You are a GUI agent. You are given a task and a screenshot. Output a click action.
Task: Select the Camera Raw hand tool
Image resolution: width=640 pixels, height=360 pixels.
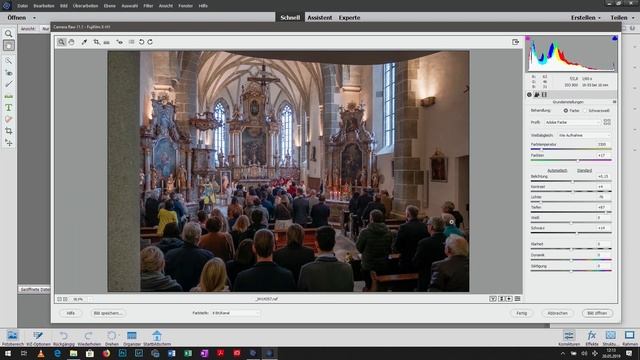(71, 42)
